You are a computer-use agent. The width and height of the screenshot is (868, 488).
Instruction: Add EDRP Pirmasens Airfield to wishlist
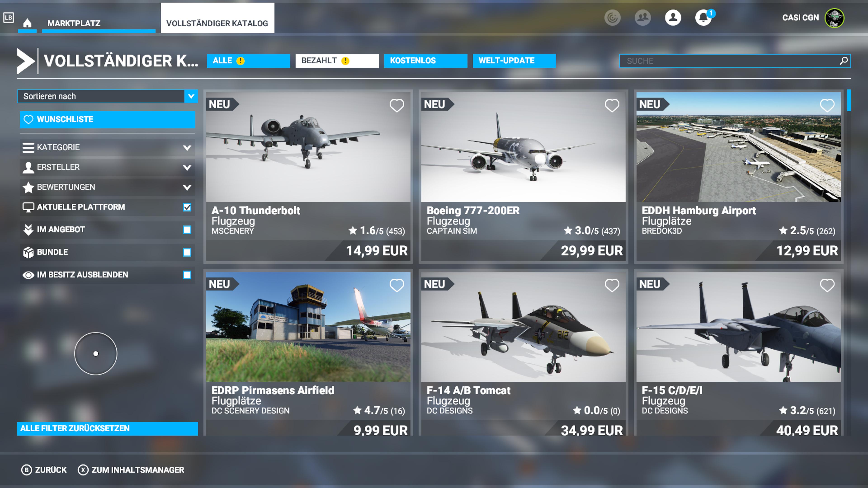(397, 285)
